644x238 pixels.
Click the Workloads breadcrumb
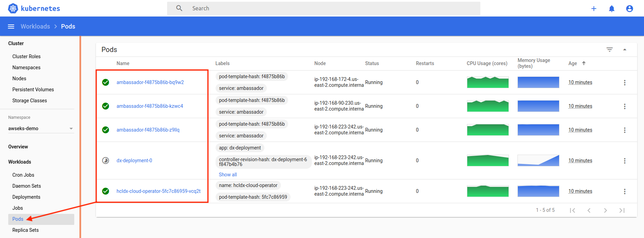pos(35,27)
